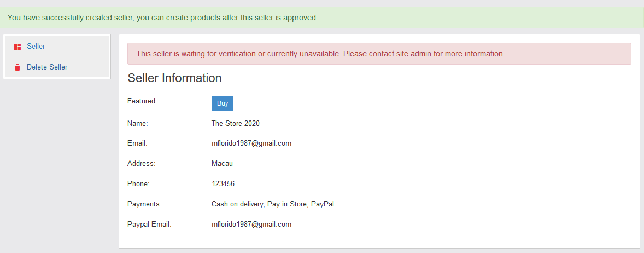The width and height of the screenshot is (644, 253).
Task: Click the red verification warning alert
Action: (379, 54)
